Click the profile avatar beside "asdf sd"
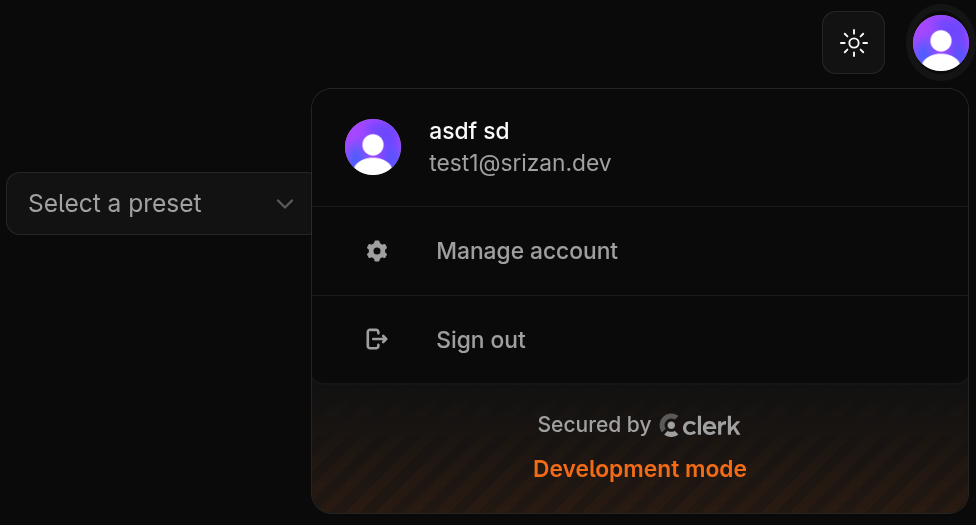976x525 pixels. [x=373, y=147]
